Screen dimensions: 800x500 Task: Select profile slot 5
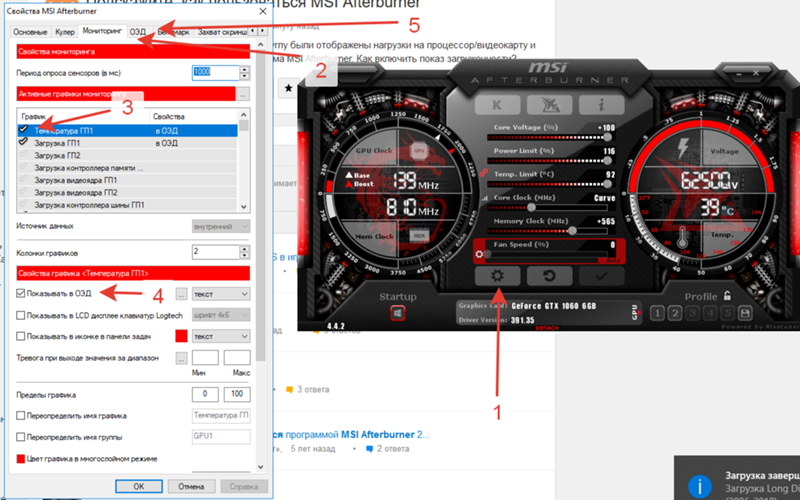pos(728,313)
